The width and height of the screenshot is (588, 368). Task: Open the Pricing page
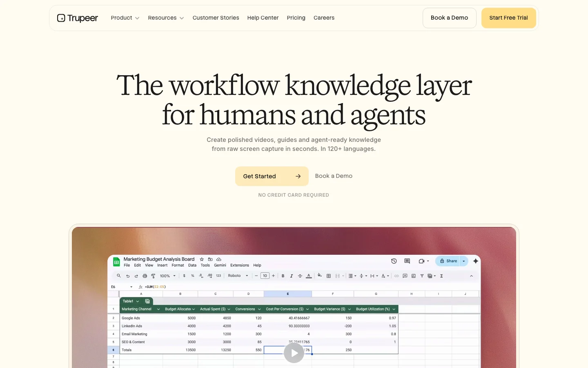(296, 18)
